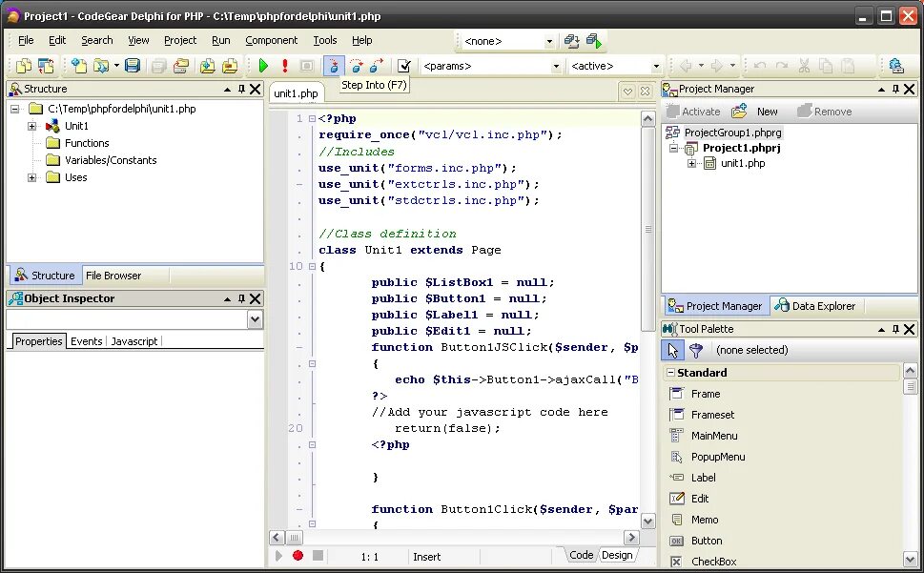Pin the Structure panel with pushpin
The height and width of the screenshot is (573, 924).
[x=241, y=89]
